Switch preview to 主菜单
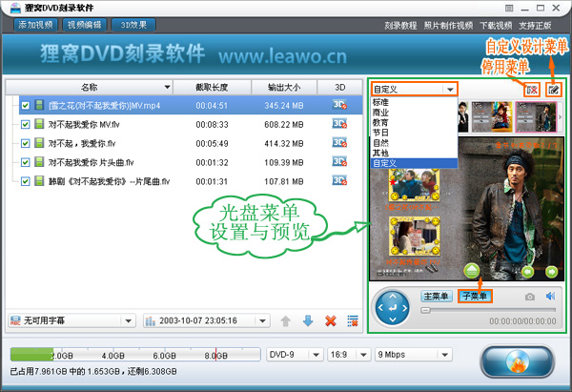Image resolution: width=572 pixels, height=392 pixels. (x=437, y=296)
